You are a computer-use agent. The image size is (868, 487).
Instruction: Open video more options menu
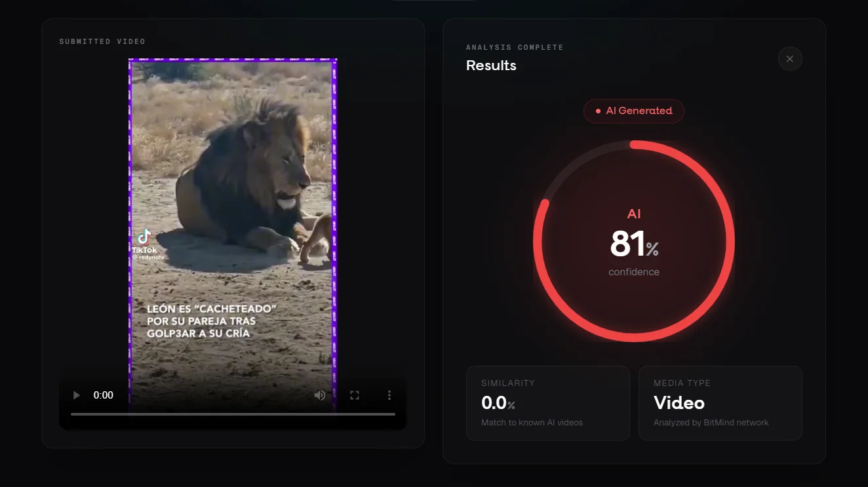coord(389,395)
